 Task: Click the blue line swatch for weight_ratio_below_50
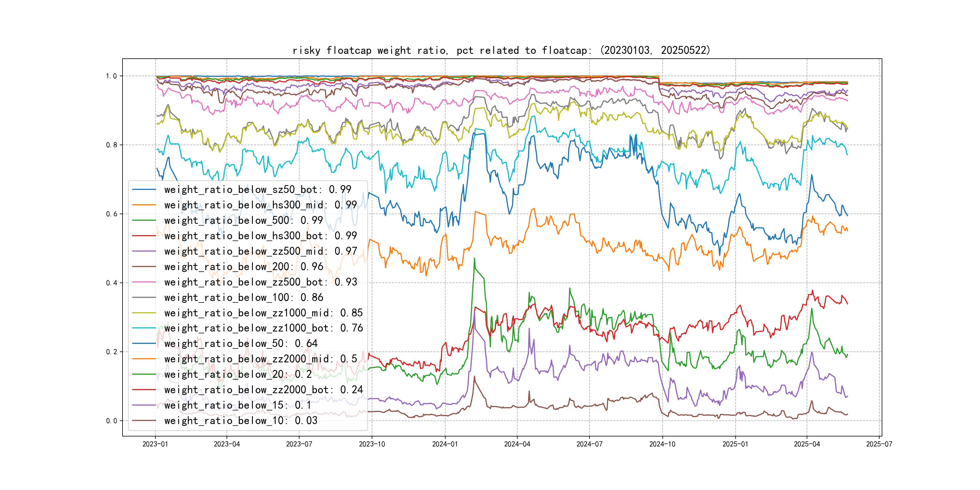144,344
